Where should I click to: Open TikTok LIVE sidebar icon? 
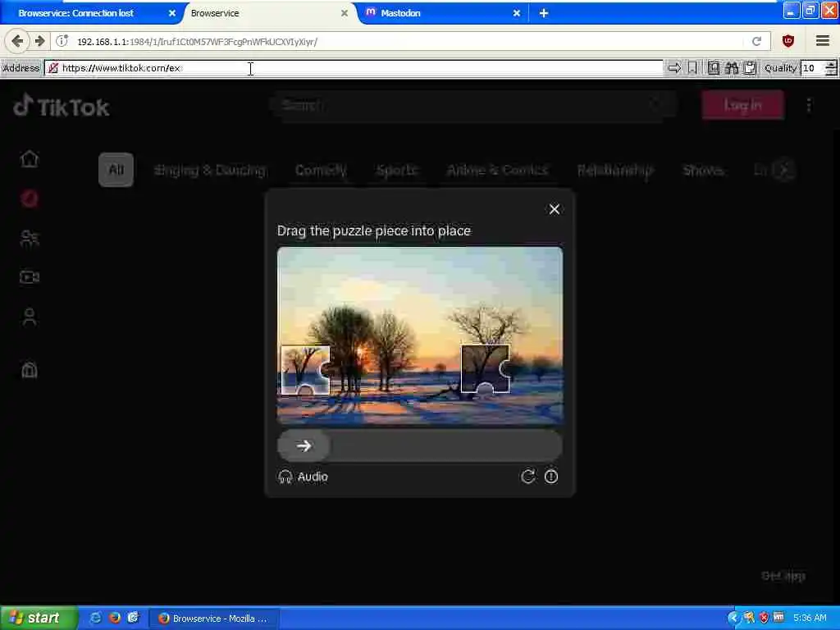click(30, 277)
